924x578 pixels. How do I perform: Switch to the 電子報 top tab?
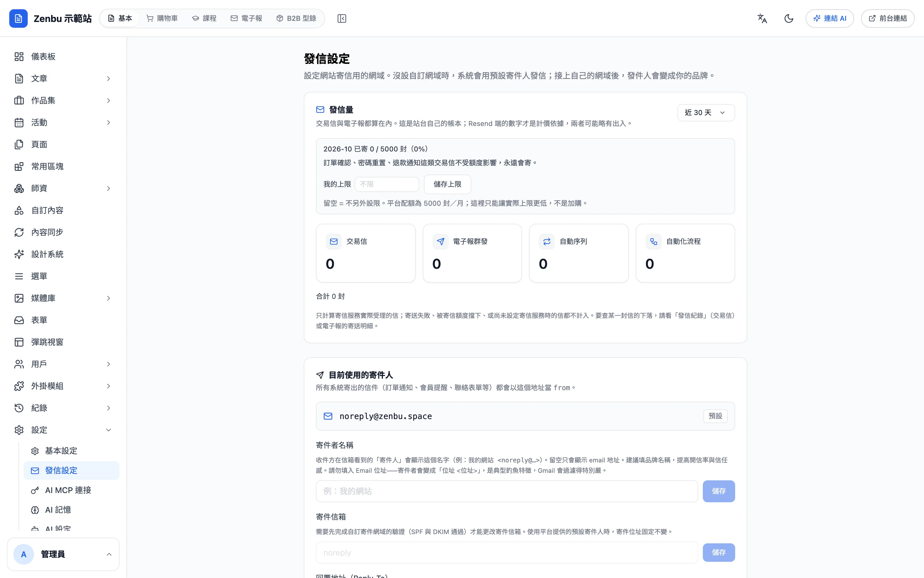tap(247, 18)
